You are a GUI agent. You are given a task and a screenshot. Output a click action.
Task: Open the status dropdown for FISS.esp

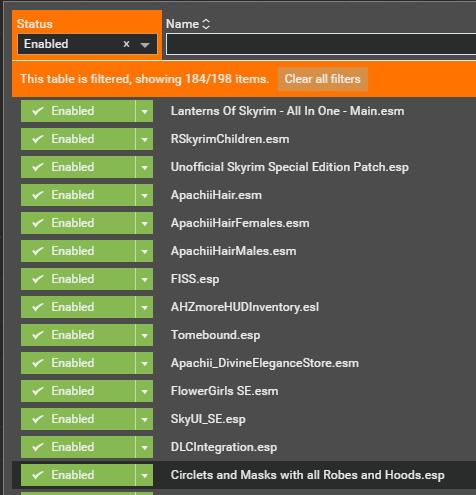click(144, 279)
